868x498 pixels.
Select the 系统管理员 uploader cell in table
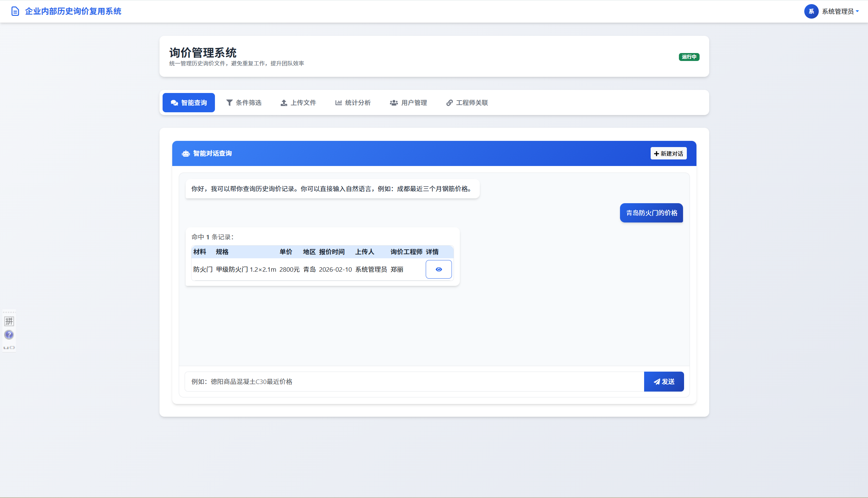click(371, 269)
